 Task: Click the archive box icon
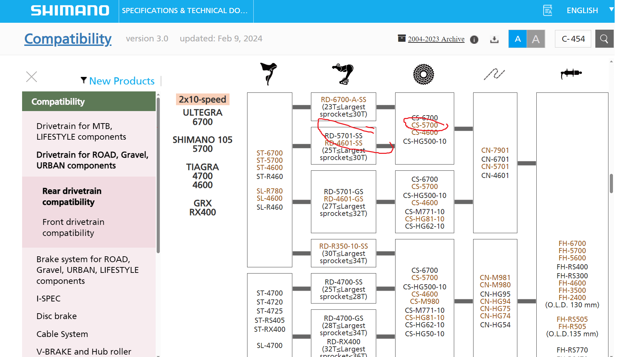pyautogui.click(x=402, y=38)
